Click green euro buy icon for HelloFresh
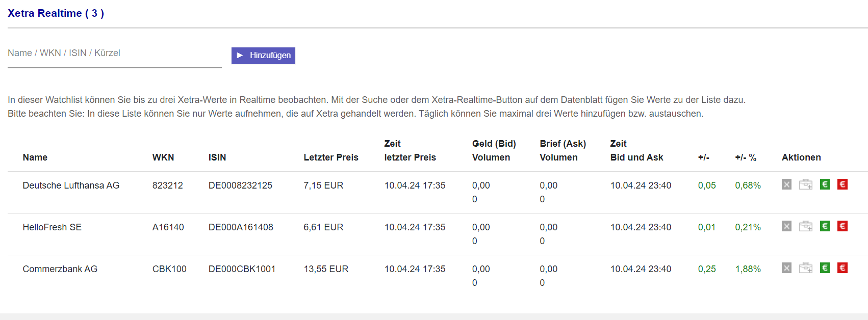The image size is (868, 320). (825, 226)
